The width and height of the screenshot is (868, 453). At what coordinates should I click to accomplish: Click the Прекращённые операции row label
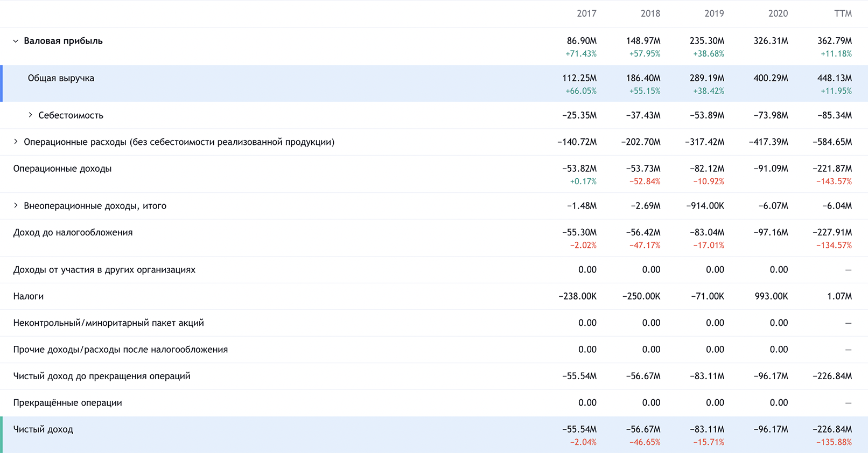[x=68, y=403]
